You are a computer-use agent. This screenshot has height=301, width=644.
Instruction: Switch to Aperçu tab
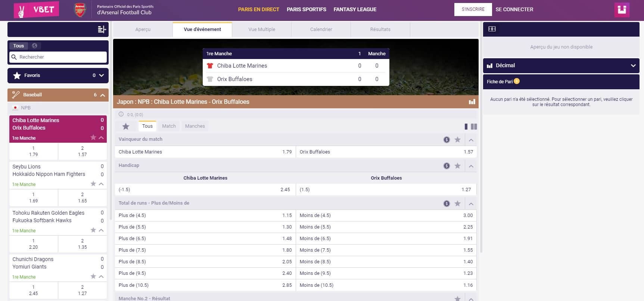(143, 30)
